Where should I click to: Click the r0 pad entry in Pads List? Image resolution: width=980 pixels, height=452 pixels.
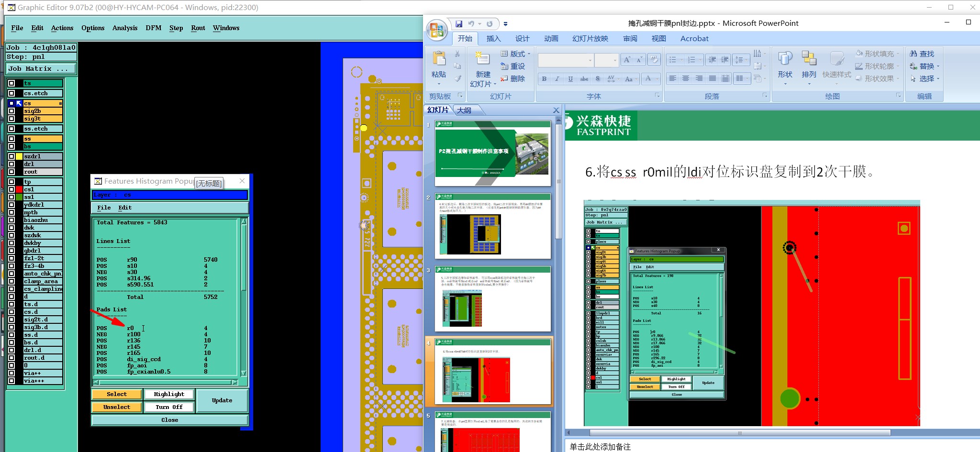click(x=130, y=328)
